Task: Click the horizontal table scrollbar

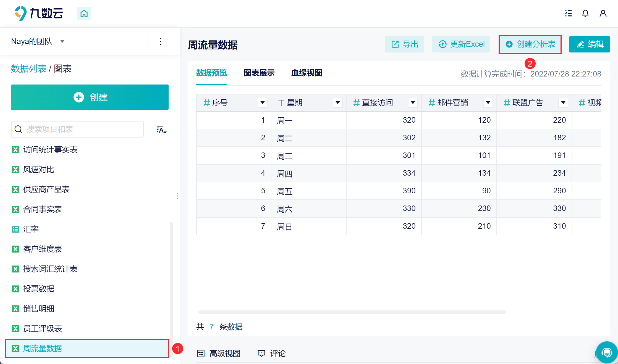Action: tap(352, 312)
